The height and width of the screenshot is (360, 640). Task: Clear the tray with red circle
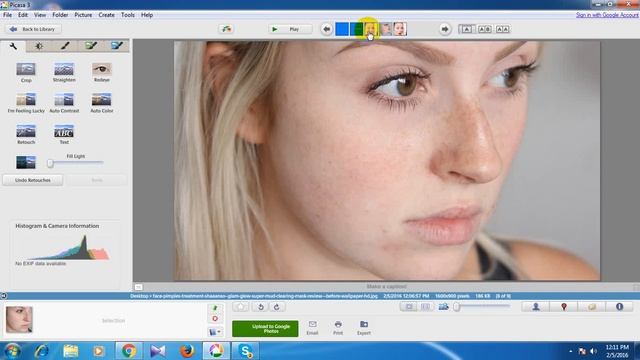(x=215, y=319)
